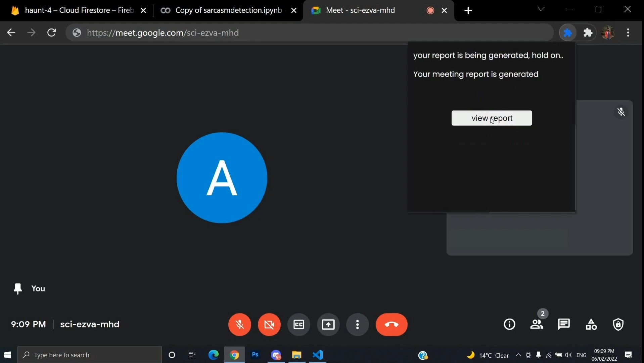Click the microphone tray icon

click(x=539, y=355)
